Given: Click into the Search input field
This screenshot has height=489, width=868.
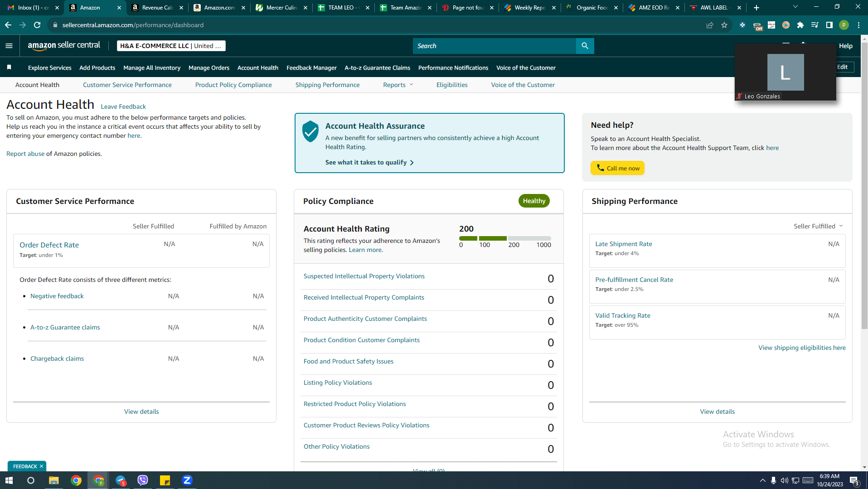Looking at the screenshot, I should [495, 46].
